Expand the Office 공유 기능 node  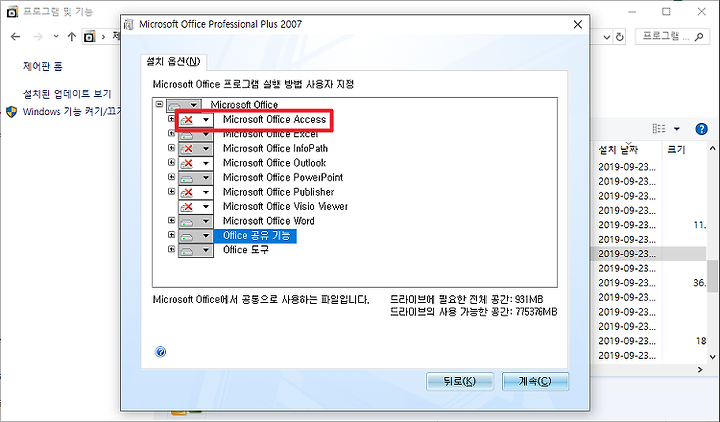[171, 235]
